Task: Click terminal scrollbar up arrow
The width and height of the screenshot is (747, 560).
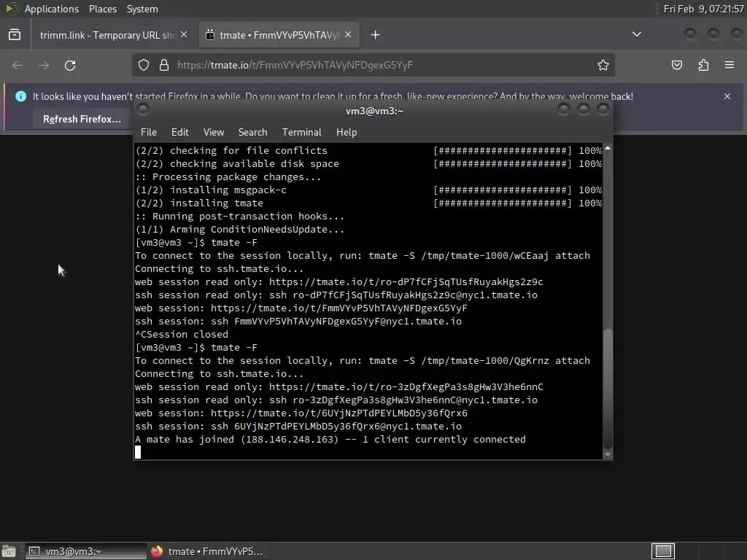Action: click(608, 149)
